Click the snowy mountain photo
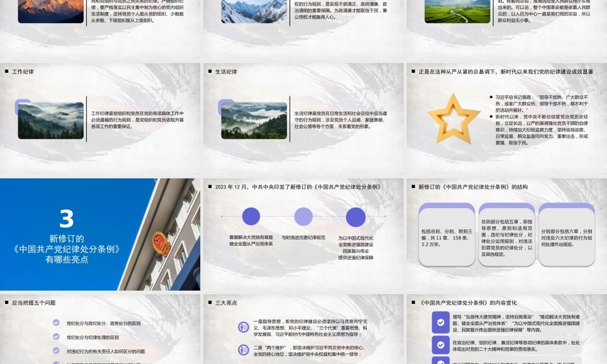The height and width of the screenshot is (364, 607). pyautogui.click(x=254, y=11)
